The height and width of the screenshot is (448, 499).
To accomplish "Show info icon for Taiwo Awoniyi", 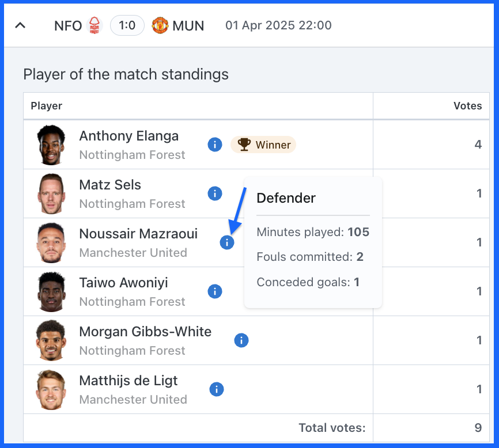I will 215,291.
